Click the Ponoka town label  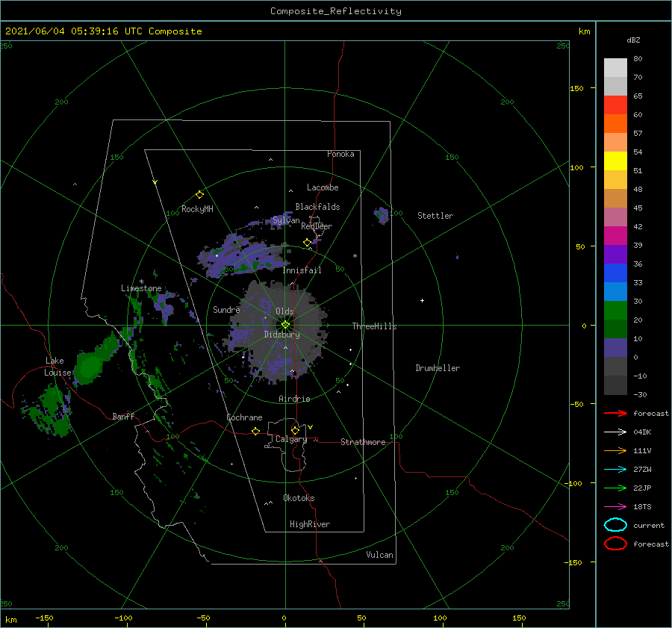340,154
